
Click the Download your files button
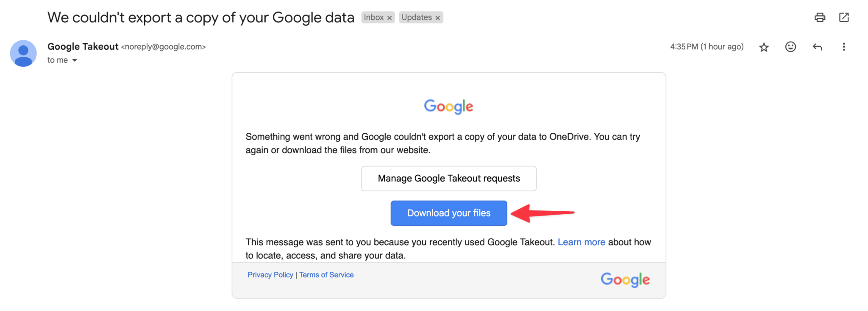(x=449, y=213)
